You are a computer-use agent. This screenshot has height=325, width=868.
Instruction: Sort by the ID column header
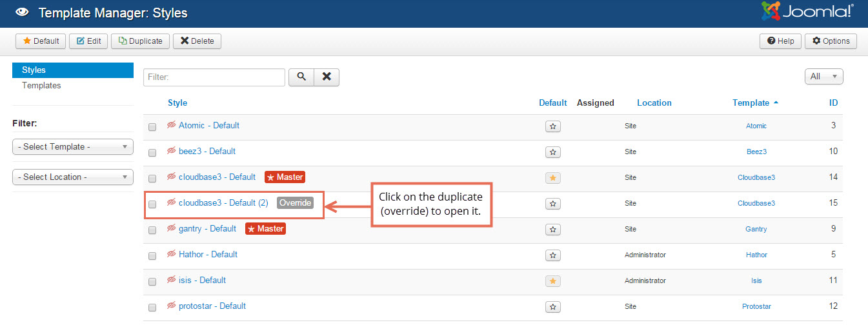click(833, 103)
